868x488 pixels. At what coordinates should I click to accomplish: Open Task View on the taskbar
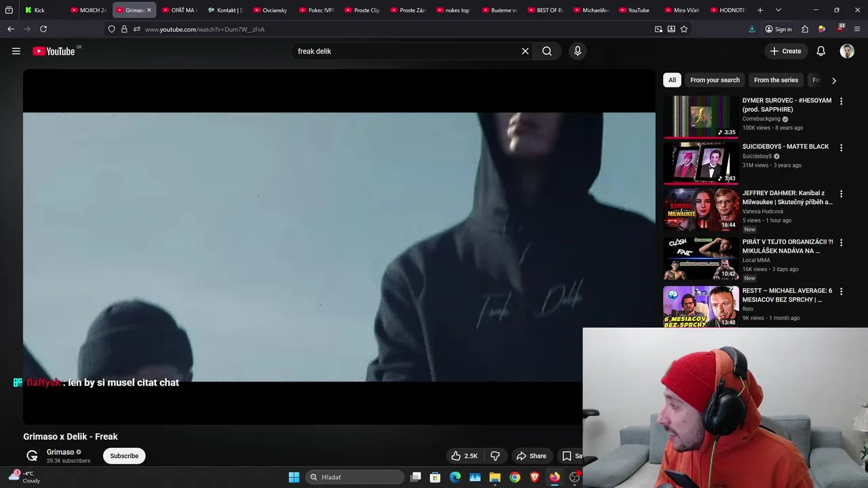416,477
